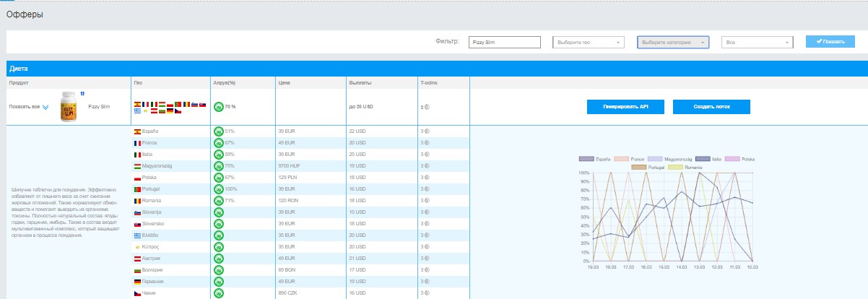The image size is (868, 299).
Task: Click the approve icon in the España row
Action: pyautogui.click(x=218, y=131)
